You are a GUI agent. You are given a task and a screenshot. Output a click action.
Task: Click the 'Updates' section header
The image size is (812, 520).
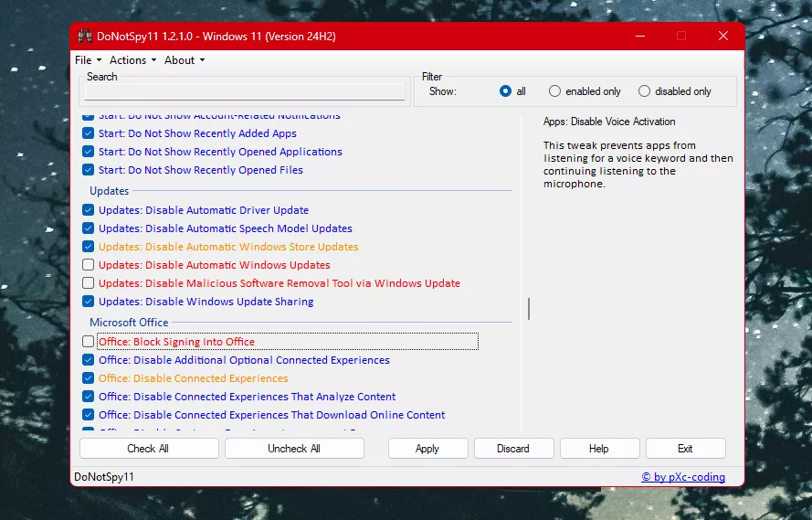point(110,191)
